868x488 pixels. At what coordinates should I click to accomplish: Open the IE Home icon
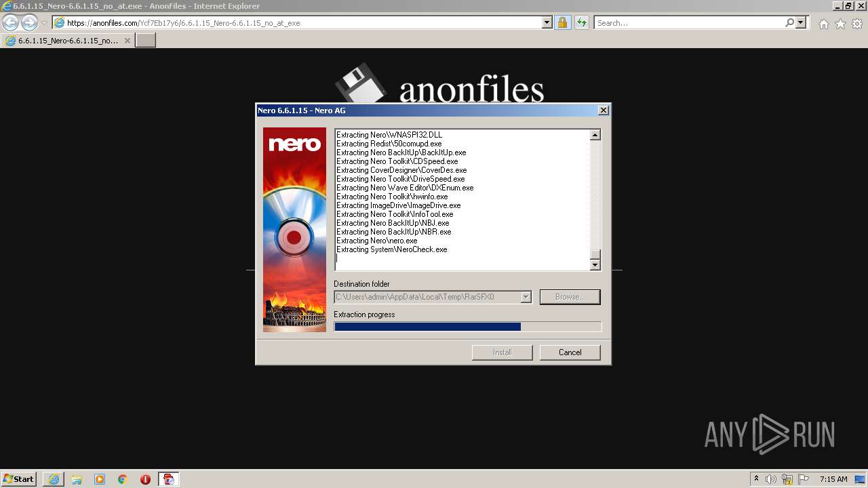[x=823, y=24]
